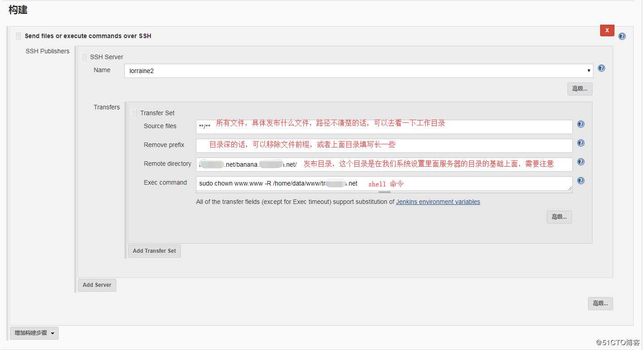Focus the Source files input field
644x350 pixels.
click(x=384, y=126)
